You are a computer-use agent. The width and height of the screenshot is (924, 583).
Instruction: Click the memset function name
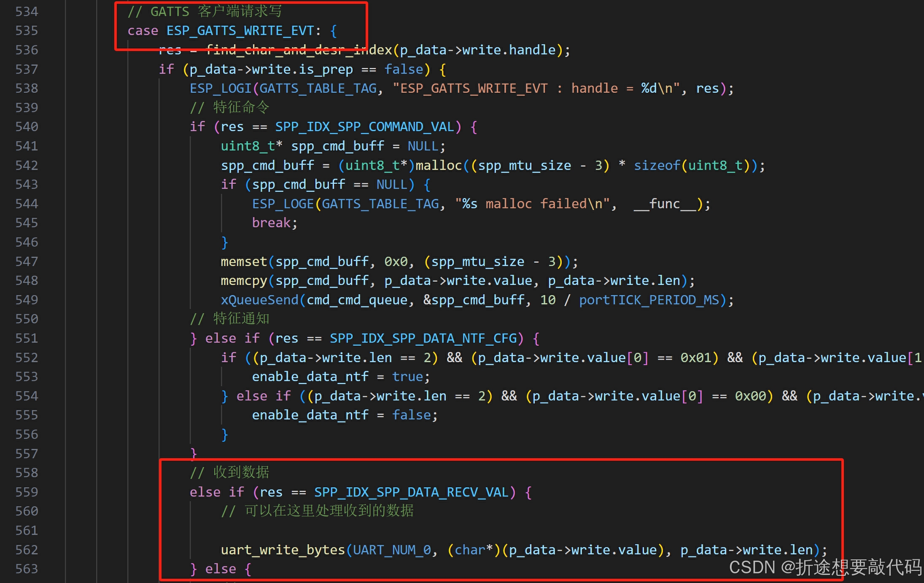point(244,261)
